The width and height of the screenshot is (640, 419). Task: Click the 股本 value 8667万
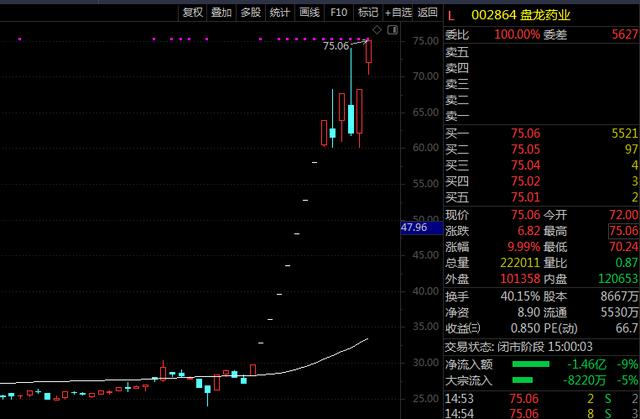click(620, 297)
